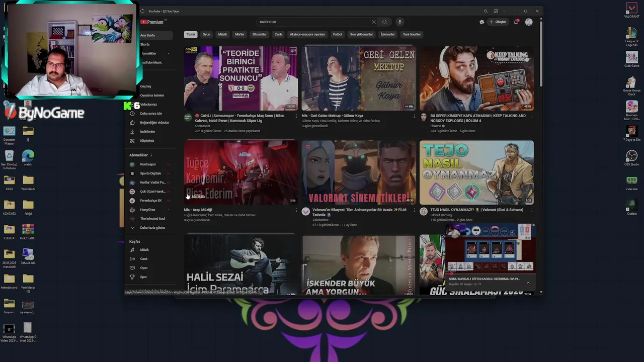Click the YouTube Premium logo
This screenshot has height=362, width=644.
point(152,22)
